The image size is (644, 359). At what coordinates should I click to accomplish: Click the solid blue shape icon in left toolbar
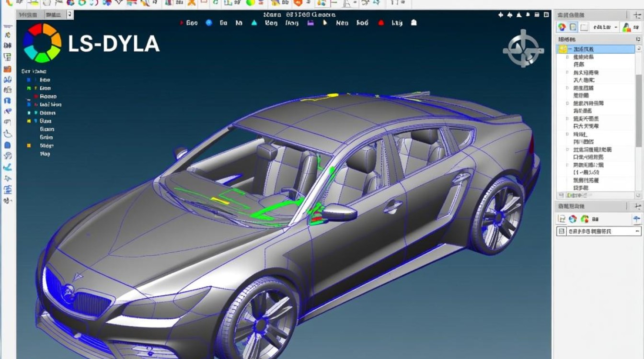coord(8,145)
